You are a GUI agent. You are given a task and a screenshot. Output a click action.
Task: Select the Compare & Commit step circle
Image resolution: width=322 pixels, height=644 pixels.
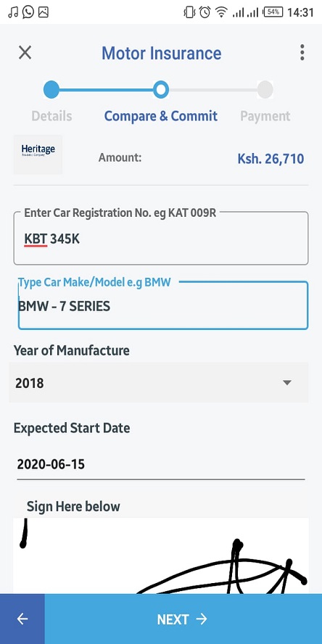coord(161,89)
